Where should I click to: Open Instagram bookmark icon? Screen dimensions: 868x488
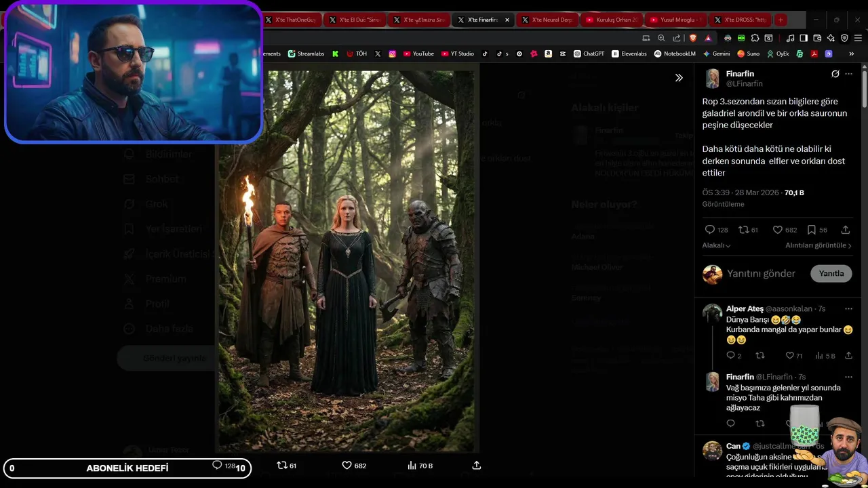392,54
